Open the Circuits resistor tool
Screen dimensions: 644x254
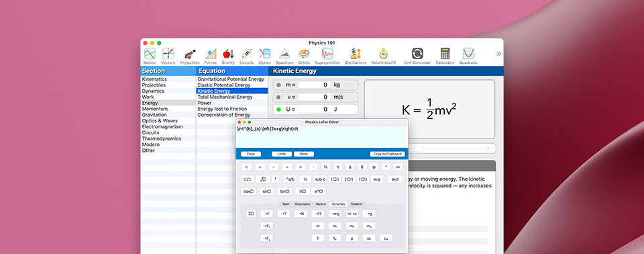246,56
